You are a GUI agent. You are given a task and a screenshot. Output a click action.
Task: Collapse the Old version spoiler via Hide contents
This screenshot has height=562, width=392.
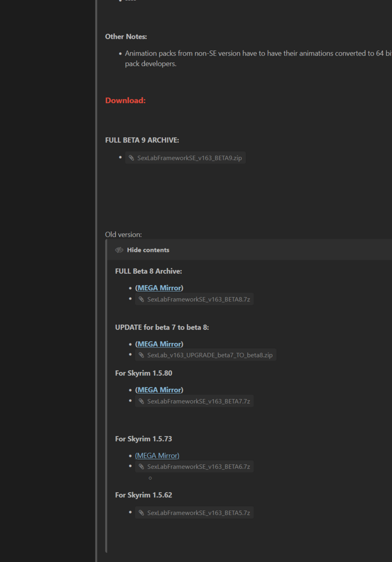148,250
